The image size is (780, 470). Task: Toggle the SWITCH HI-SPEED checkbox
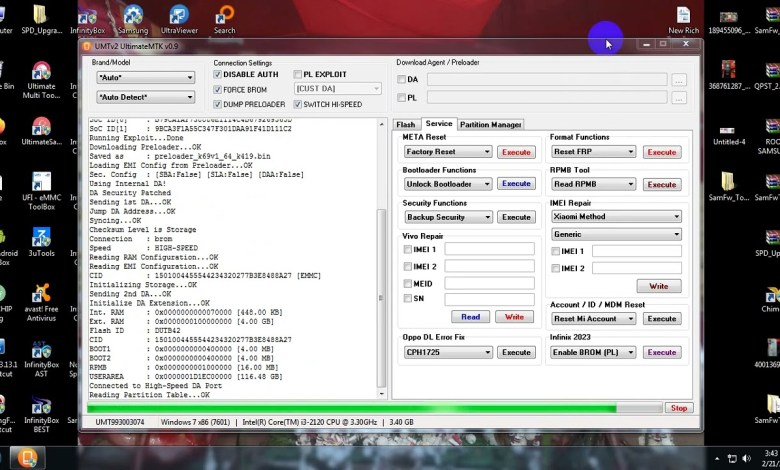click(297, 104)
